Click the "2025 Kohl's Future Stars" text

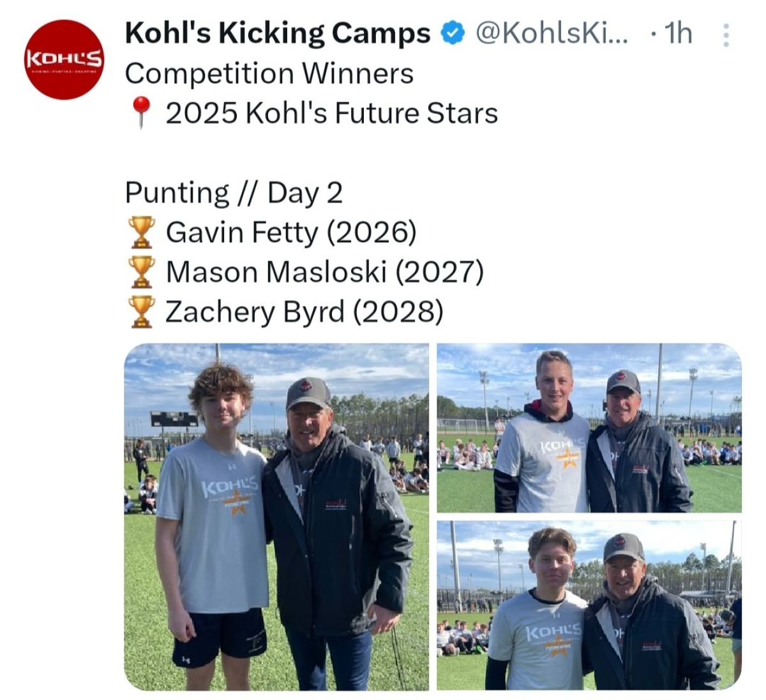[331, 114]
